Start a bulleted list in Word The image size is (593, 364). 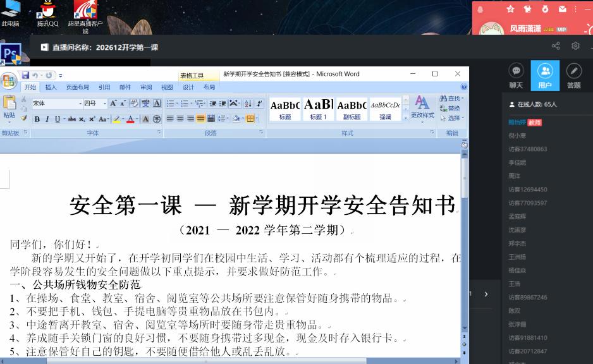(x=171, y=102)
